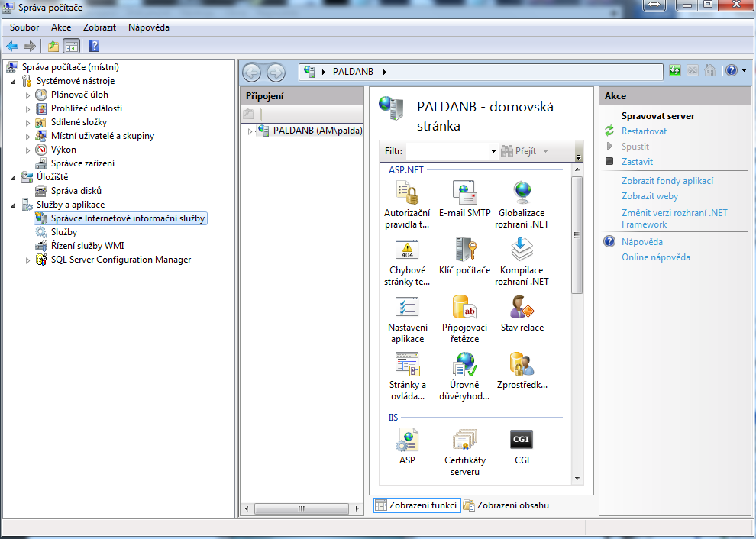Click the IIS help question mark icon

[732, 71]
